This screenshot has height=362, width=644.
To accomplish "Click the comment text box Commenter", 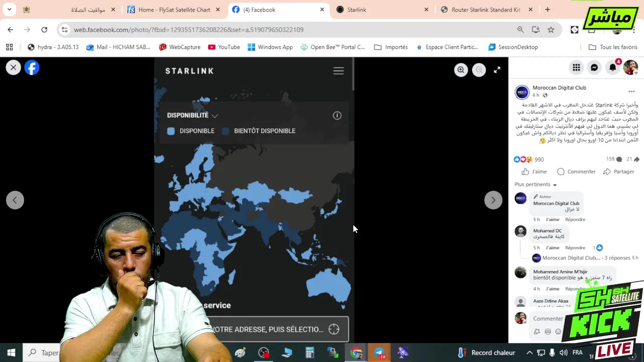I will coord(548,318).
